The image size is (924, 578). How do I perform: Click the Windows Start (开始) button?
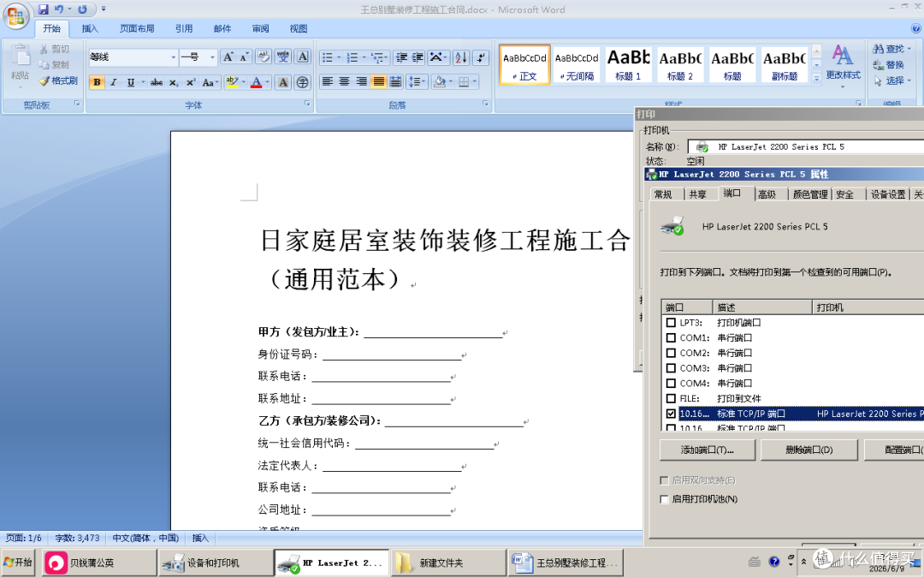click(x=18, y=562)
